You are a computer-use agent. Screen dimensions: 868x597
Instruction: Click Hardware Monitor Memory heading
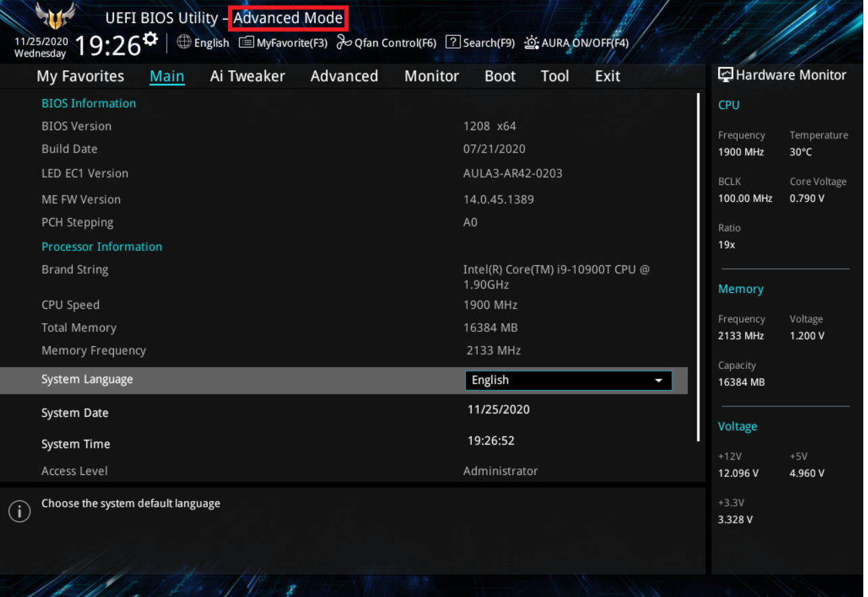pyautogui.click(x=740, y=289)
